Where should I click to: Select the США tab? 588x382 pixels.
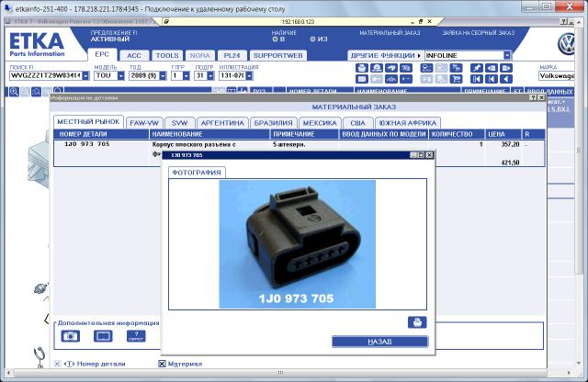(357, 123)
